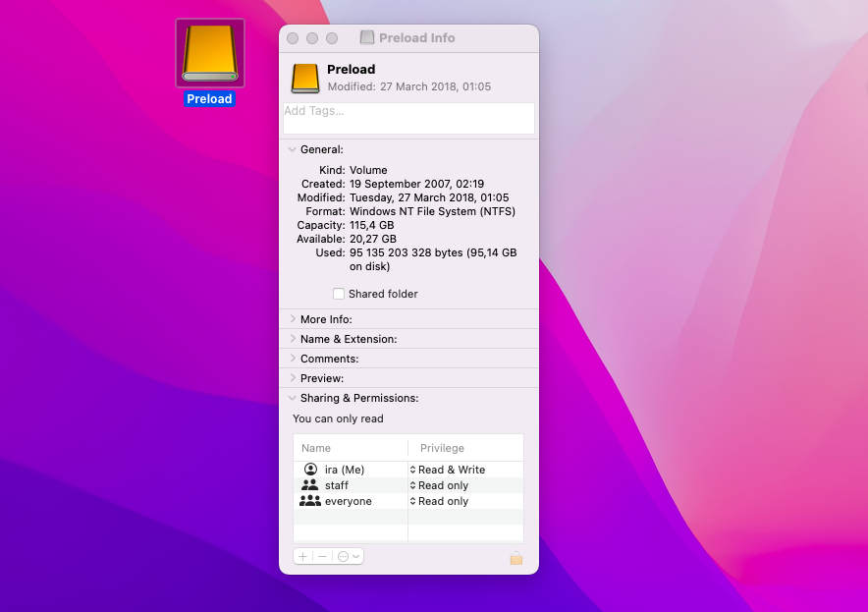Click the staff group icon
This screenshot has height=612, width=868.
[310, 485]
